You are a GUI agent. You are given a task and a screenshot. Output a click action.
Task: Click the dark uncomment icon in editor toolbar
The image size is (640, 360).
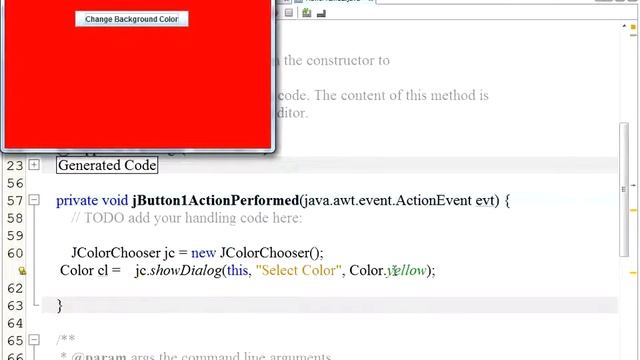(x=321, y=13)
